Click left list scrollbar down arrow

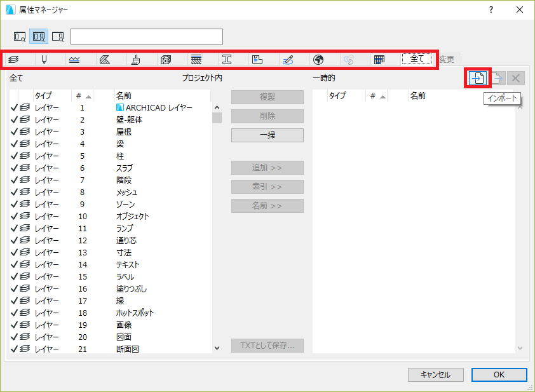217,348
